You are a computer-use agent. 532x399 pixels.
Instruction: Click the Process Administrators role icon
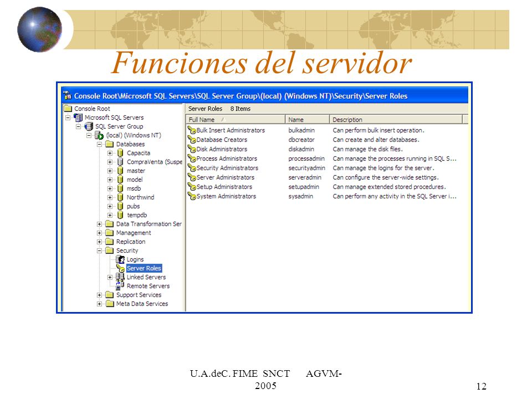tap(192, 158)
